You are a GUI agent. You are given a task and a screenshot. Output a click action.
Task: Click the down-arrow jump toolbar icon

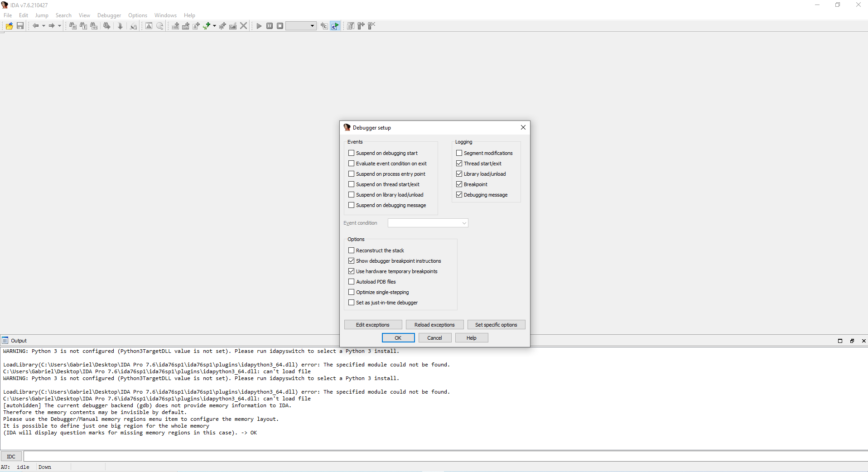pyautogui.click(x=120, y=26)
